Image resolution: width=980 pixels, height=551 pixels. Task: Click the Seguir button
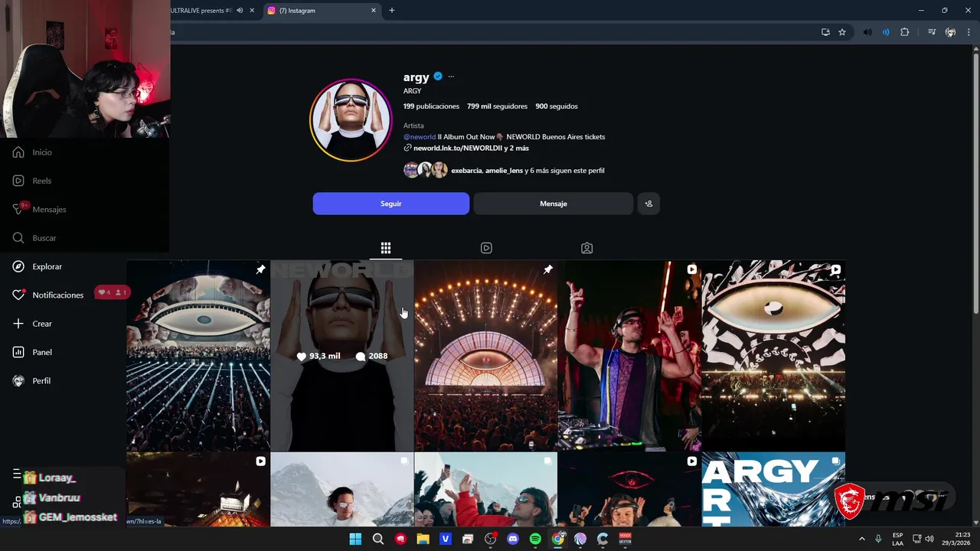(x=391, y=204)
